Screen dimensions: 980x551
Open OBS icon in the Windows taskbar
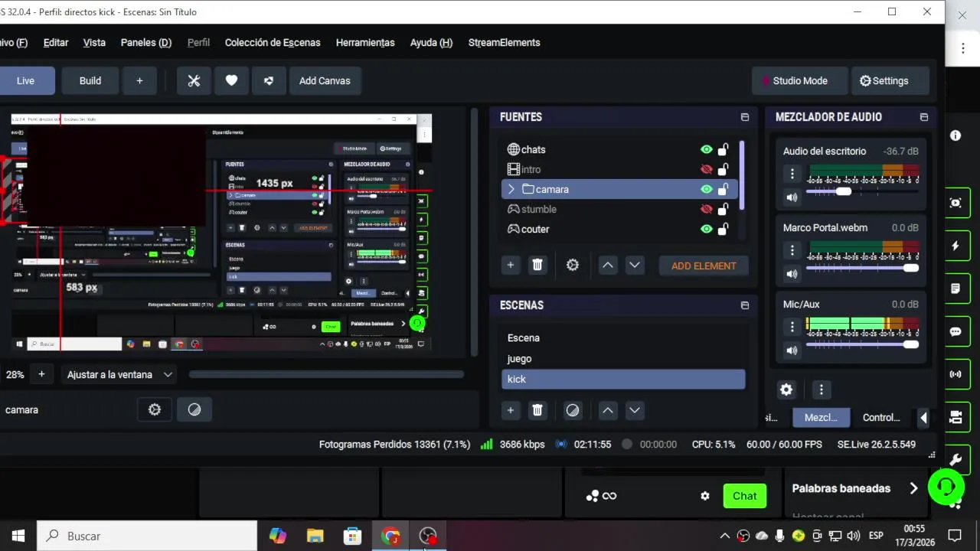[x=428, y=536]
